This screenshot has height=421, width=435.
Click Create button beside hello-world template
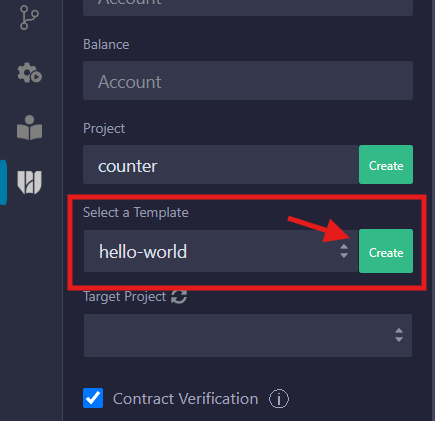386,251
